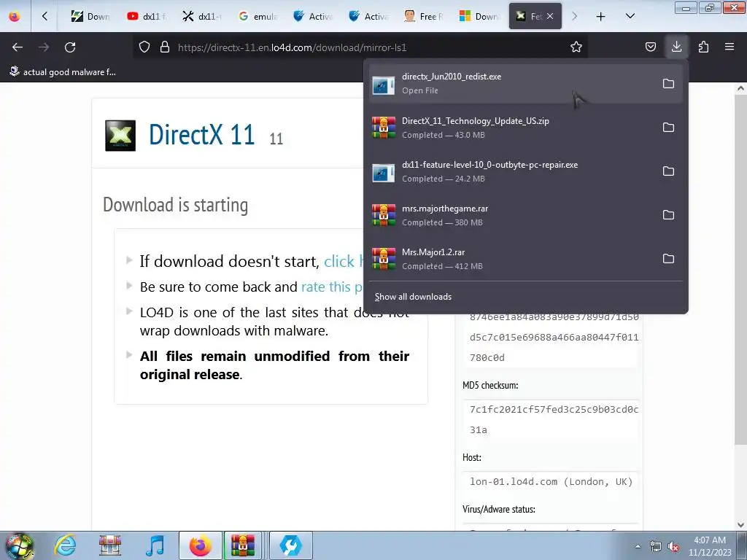Click Show all downloads
The height and width of the screenshot is (560, 747).
(413, 297)
